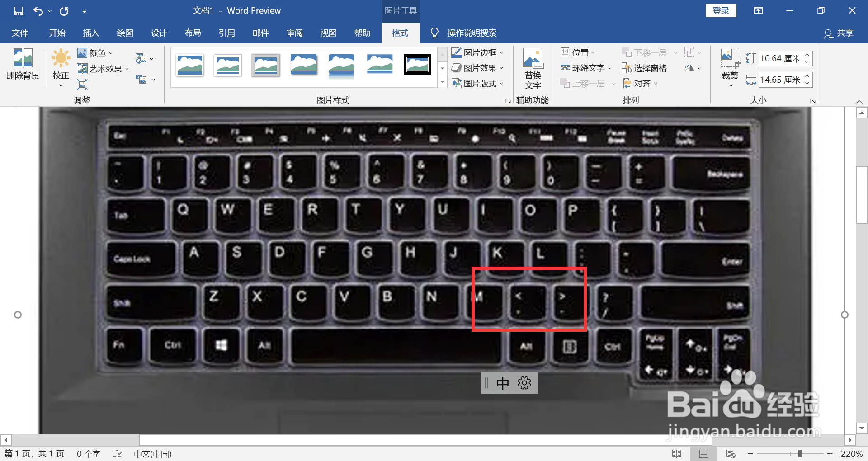Open the Corrections (校正) picture menu

[x=61, y=68]
